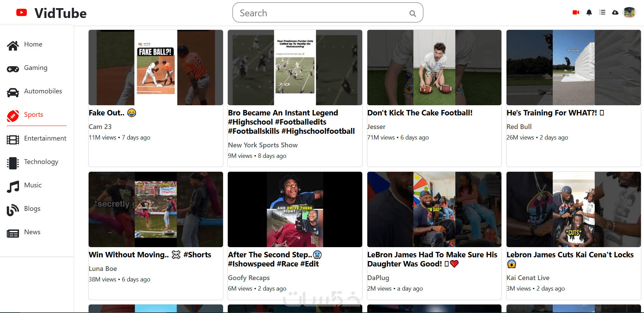Viewport: 644px width, 313px height.
Task: Click the search magnifier icon
Action: (x=412, y=14)
